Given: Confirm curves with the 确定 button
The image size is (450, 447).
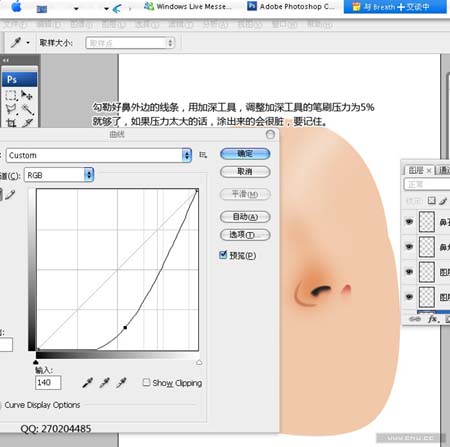Looking at the screenshot, I should tap(245, 154).
